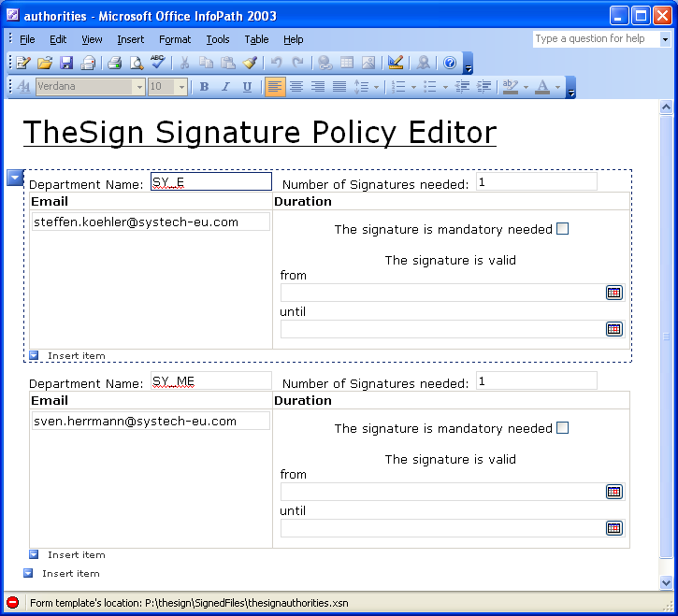
Task: Open the Table menu
Action: pos(256,39)
